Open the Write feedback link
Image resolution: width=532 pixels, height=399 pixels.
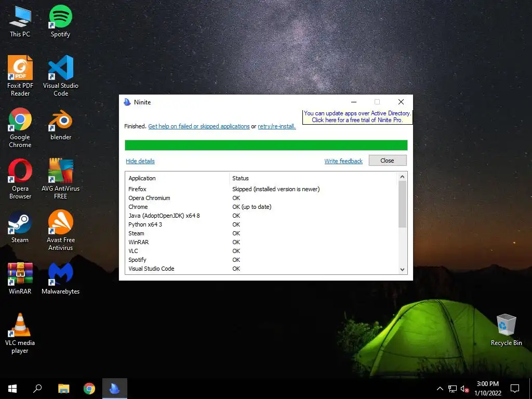[343, 161]
